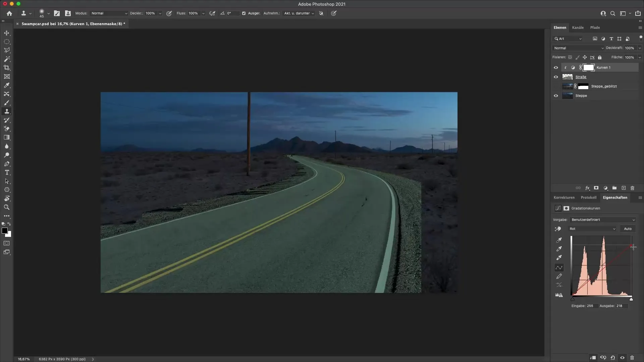644x362 pixels.
Task: Click the Auto curves button
Action: [x=628, y=229]
